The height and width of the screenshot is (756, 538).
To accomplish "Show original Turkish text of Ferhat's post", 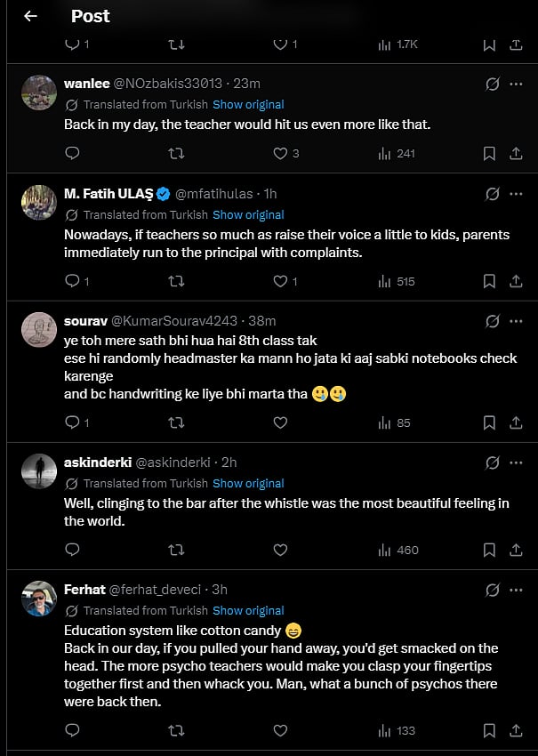I will coord(248,611).
